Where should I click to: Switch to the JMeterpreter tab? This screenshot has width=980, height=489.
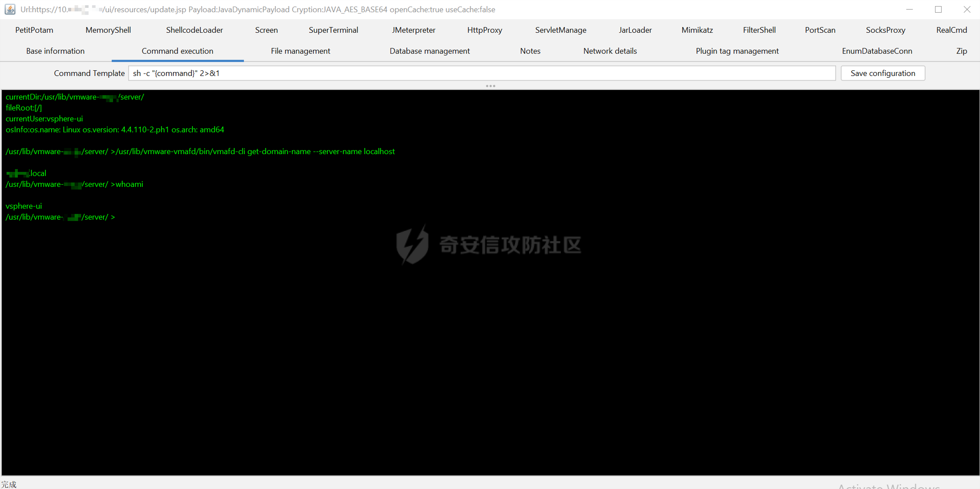click(413, 30)
